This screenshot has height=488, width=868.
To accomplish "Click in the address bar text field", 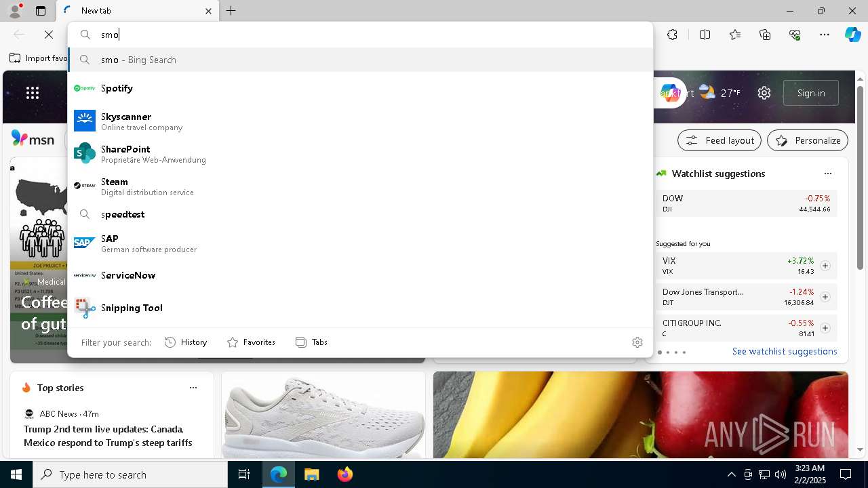I will click(373, 35).
